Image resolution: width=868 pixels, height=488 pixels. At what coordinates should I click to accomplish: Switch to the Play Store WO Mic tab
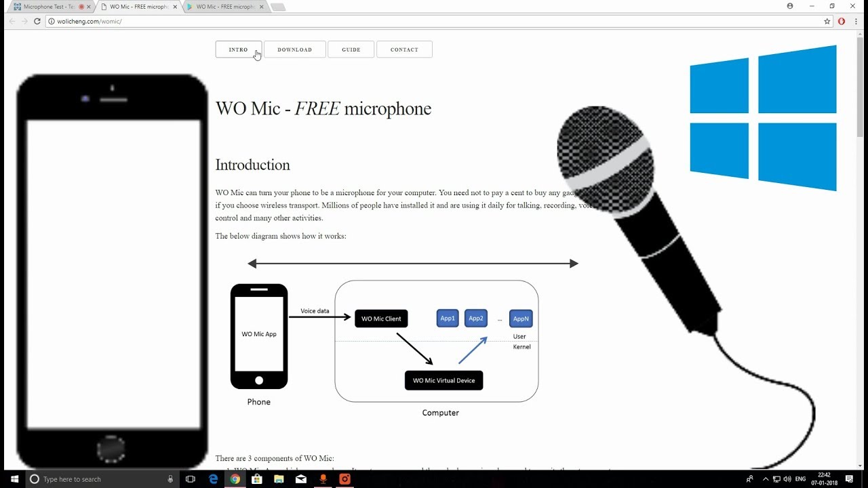[x=224, y=7]
